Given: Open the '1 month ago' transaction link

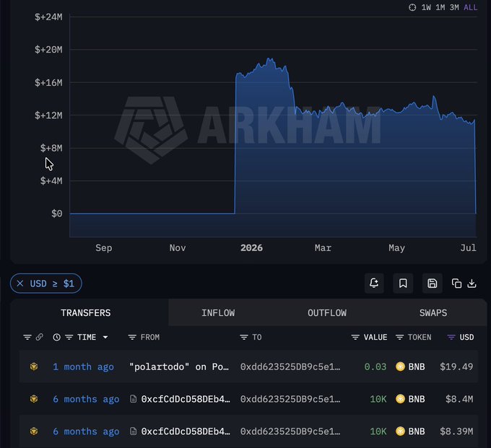Looking at the screenshot, I should coord(83,366).
